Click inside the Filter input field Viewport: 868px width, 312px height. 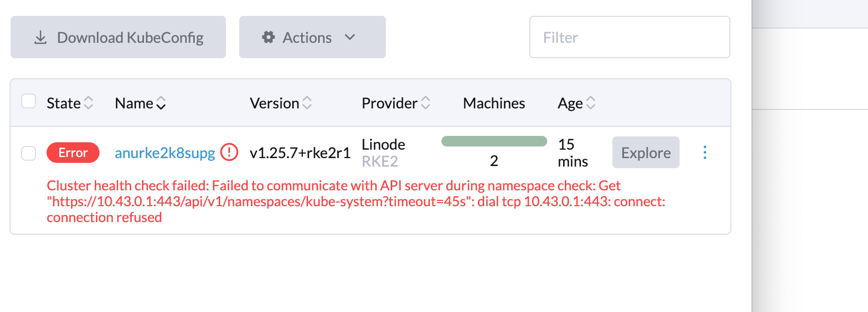tap(629, 37)
